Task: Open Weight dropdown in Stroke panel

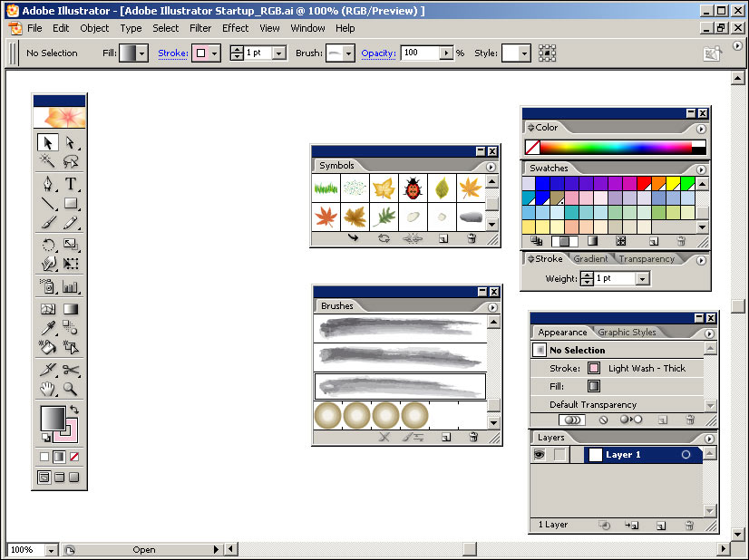Action: click(x=643, y=278)
